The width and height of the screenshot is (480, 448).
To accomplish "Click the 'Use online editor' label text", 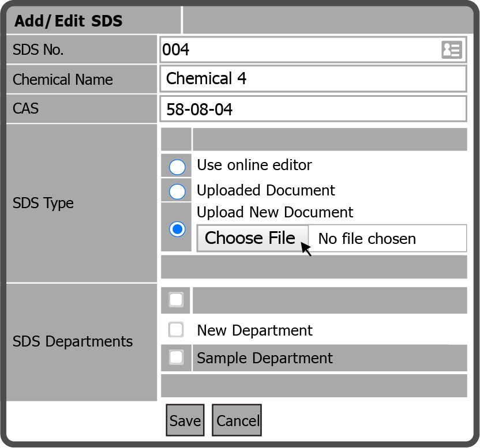I will click(x=254, y=165).
